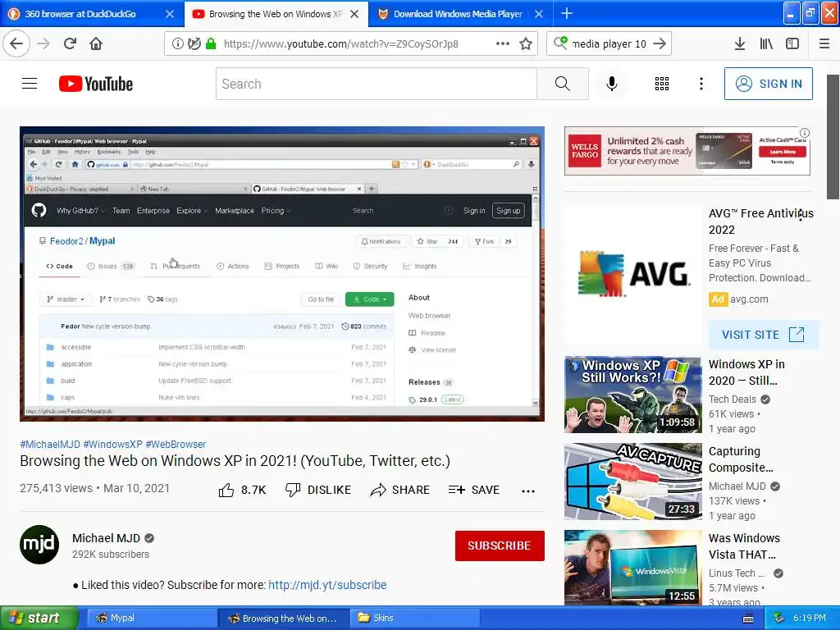
Task: Open the Skins folder taskbar item
Action: tap(413, 618)
